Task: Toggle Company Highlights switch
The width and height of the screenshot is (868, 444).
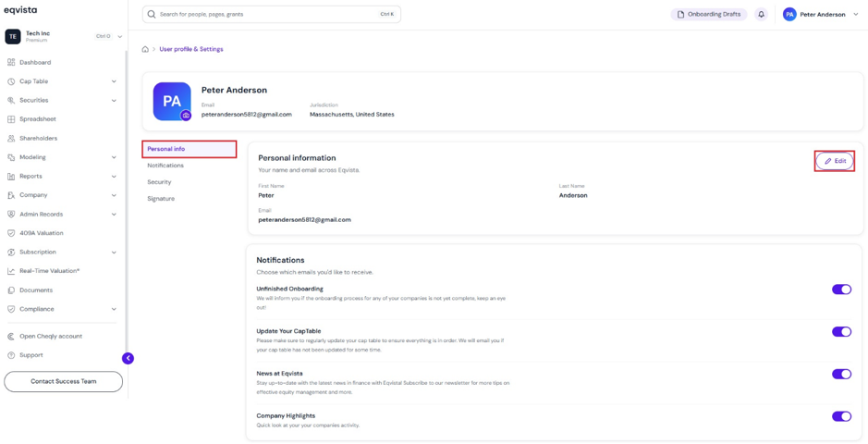Action: coord(841,416)
